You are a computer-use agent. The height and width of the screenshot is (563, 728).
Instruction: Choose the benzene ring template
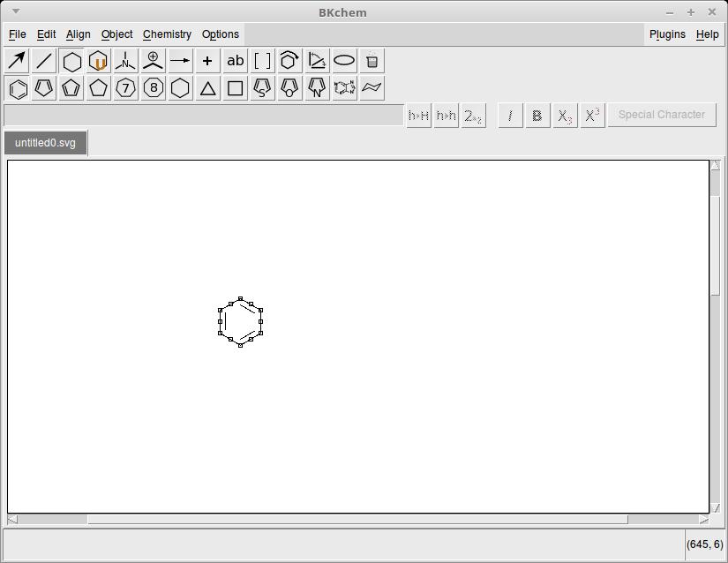pyautogui.click(x=17, y=88)
